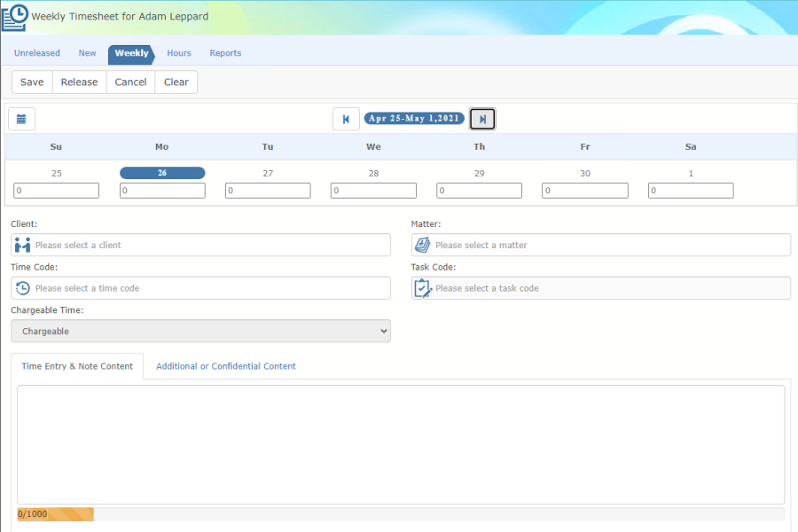Open the task code selection field

tap(601, 288)
